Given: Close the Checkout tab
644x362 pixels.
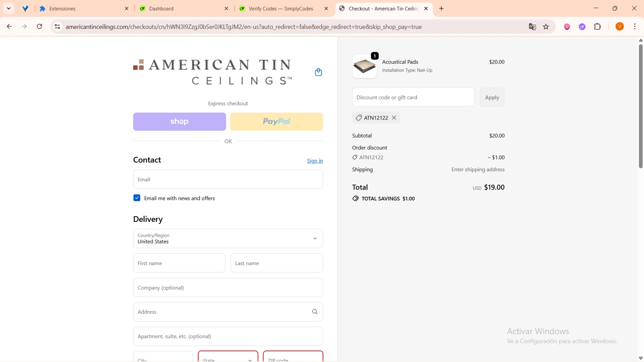Looking at the screenshot, I should pos(426,9).
